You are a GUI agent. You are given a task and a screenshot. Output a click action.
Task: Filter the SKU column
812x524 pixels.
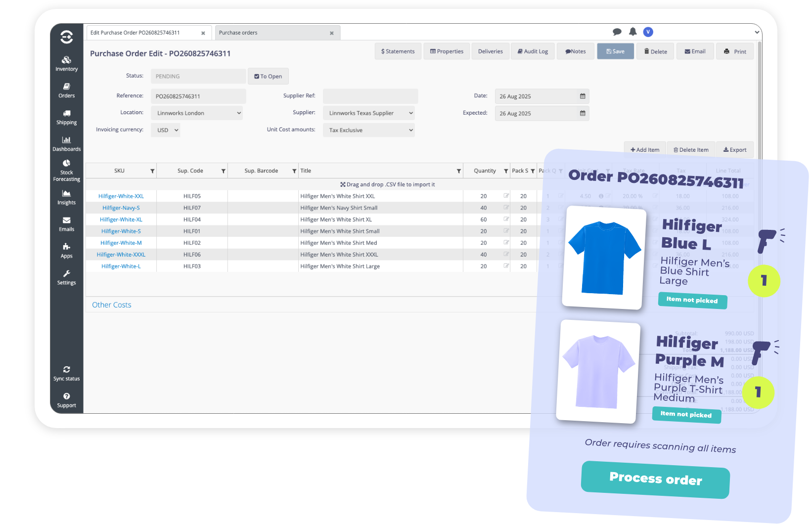[152, 171]
